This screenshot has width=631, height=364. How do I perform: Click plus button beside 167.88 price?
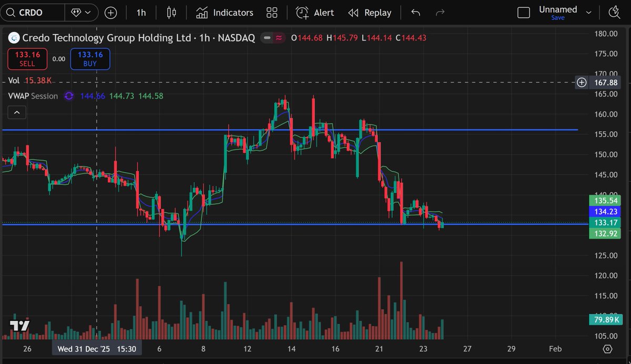click(x=582, y=82)
